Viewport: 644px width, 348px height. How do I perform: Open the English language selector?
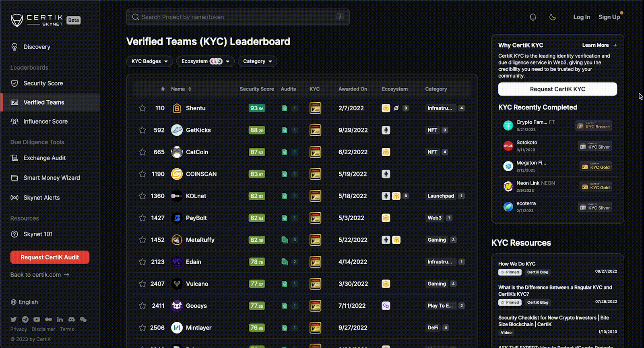click(x=24, y=302)
